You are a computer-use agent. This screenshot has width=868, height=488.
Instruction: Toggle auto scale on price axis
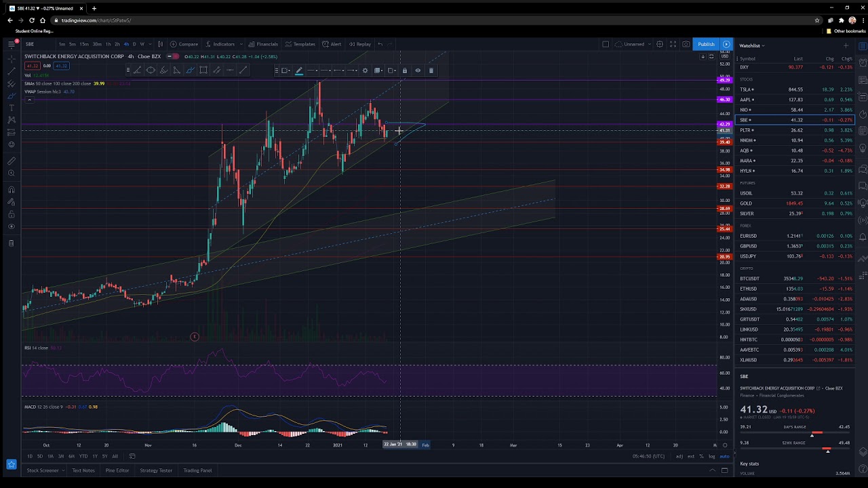tap(724, 456)
